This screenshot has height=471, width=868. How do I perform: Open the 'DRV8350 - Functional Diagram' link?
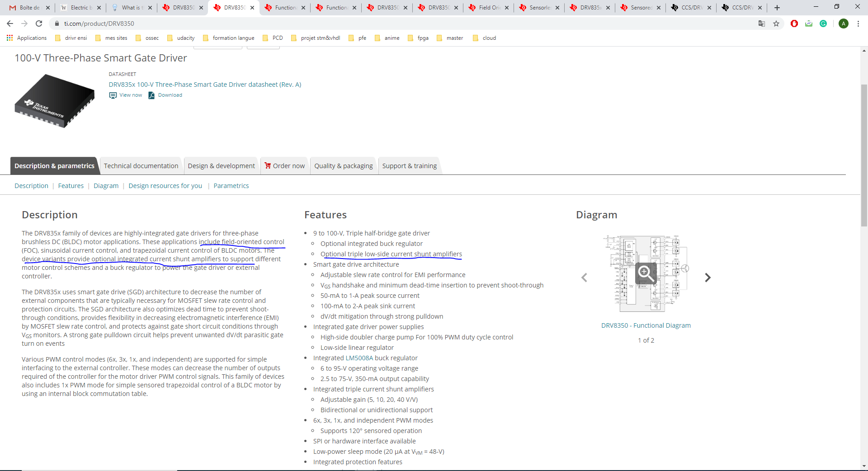646,325
